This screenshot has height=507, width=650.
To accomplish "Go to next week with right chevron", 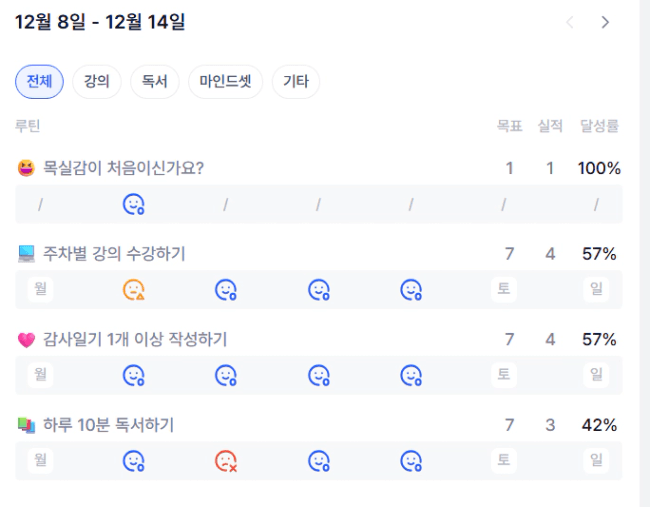I will click(605, 22).
